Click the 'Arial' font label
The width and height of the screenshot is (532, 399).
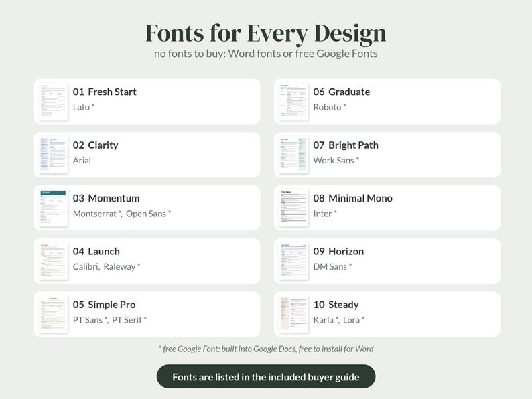pos(82,161)
